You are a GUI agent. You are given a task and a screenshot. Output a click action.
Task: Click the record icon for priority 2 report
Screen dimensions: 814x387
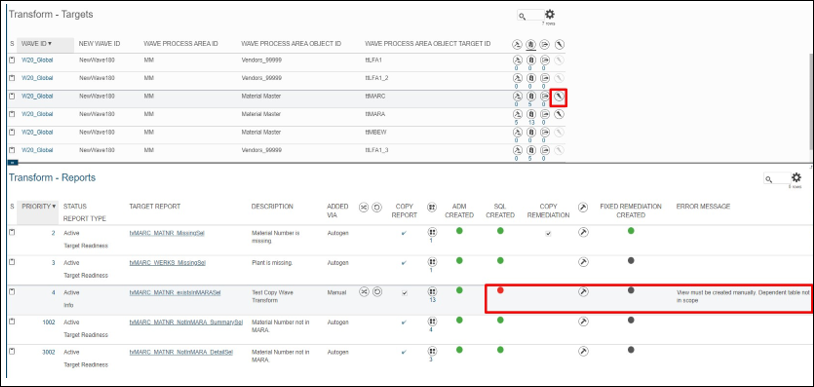(x=12, y=232)
